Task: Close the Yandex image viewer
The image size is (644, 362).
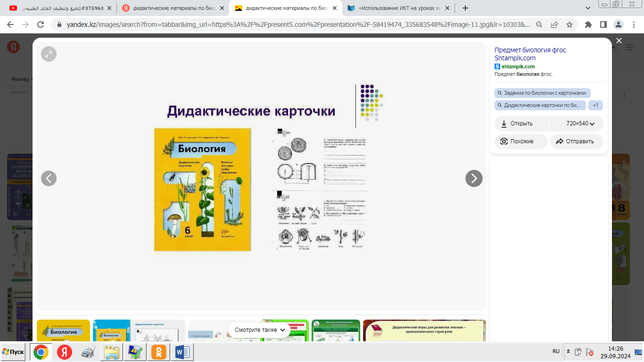Action: click(619, 41)
